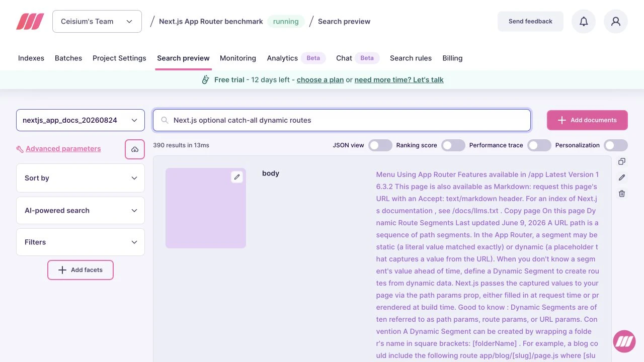Open the floating chat widget bubble
644x362 pixels.
(624, 341)
